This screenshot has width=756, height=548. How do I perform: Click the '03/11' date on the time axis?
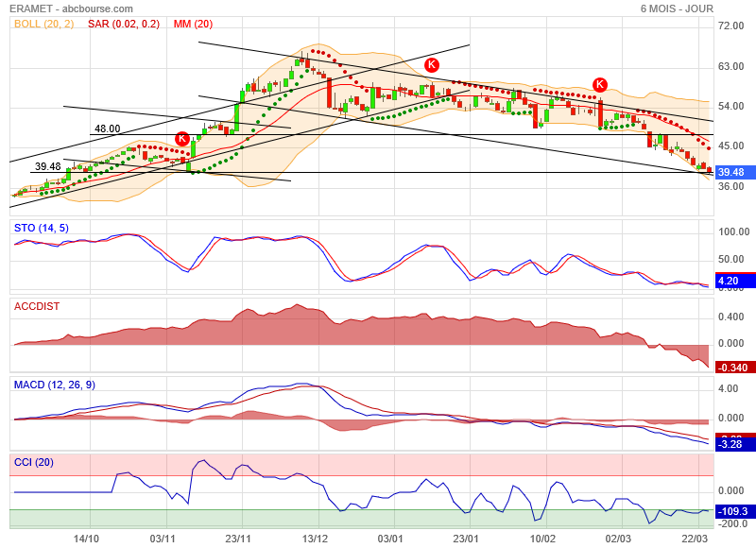coord(163,539)
